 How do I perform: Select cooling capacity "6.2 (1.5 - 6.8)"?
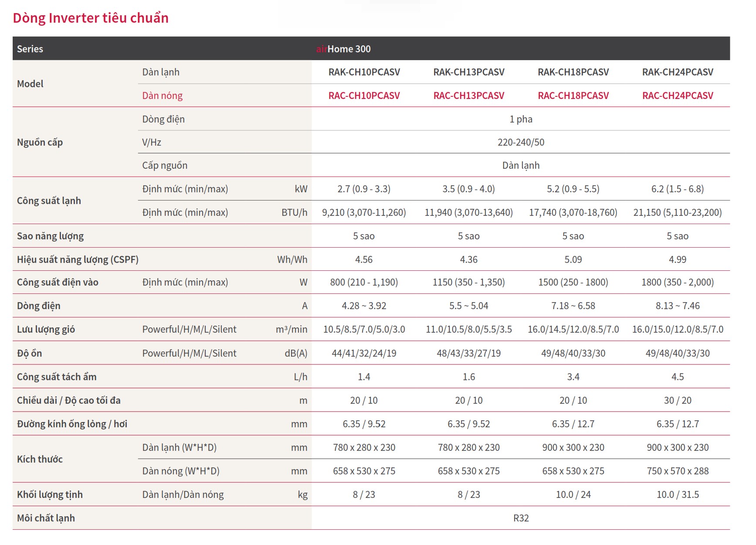[x=678, y=189]
